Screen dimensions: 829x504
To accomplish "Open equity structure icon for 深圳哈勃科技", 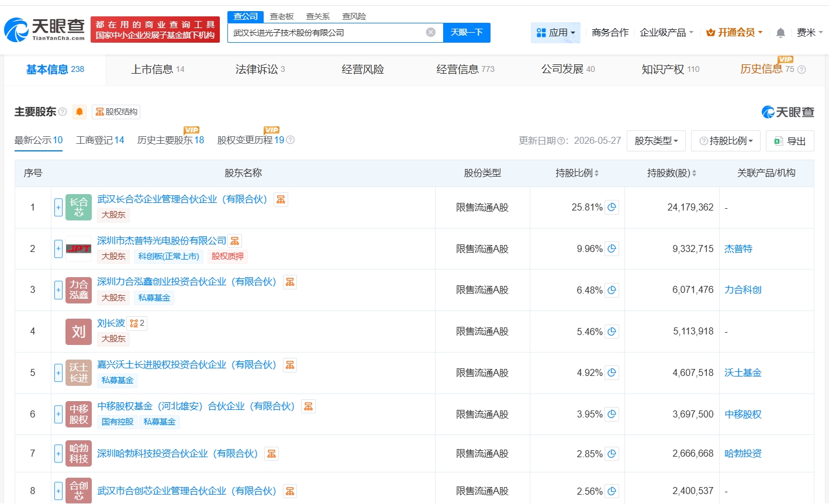I will pyautogui.click(x=272, y=454).
